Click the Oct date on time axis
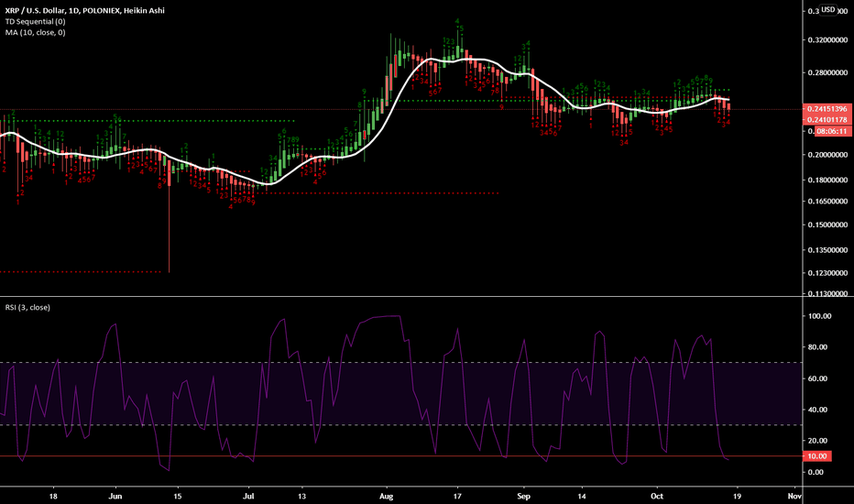This screenshot has height=504, width=854. [657, 497]
